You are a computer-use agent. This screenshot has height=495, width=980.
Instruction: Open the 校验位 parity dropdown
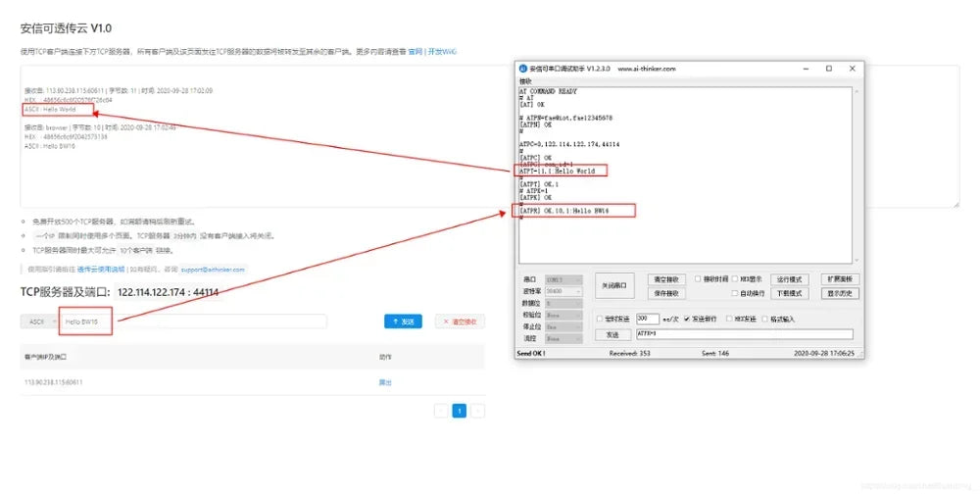pos(563,315)
